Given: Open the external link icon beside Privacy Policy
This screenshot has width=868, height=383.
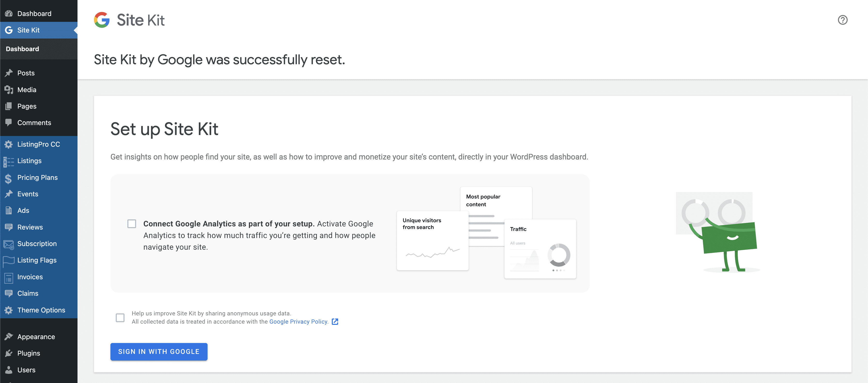Looking at the screenshot, I should [x=335, y=322].
